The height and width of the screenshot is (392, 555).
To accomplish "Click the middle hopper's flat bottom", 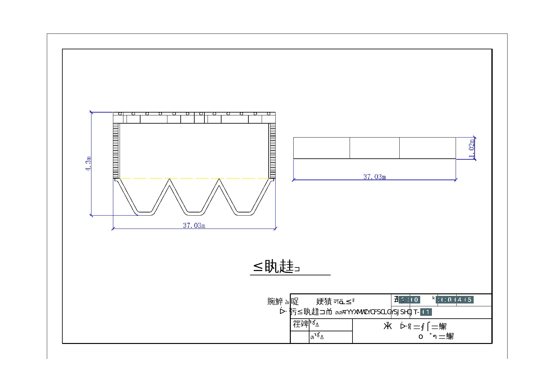I will (x=194, y=213).
